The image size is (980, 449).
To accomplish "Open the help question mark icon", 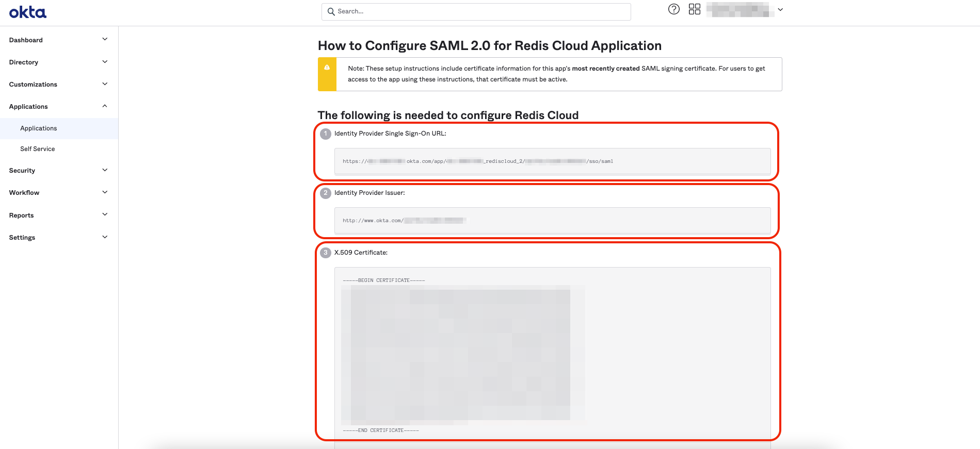I will (x=673, y=9).
